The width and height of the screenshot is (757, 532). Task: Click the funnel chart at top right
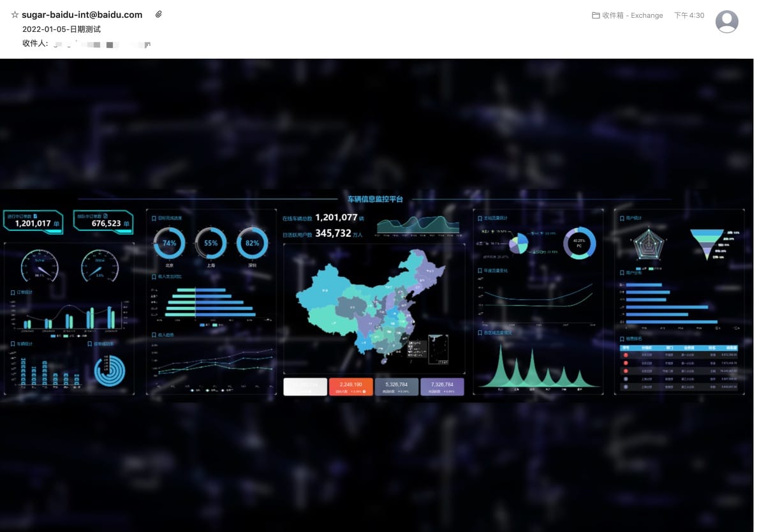coord(707,244)
